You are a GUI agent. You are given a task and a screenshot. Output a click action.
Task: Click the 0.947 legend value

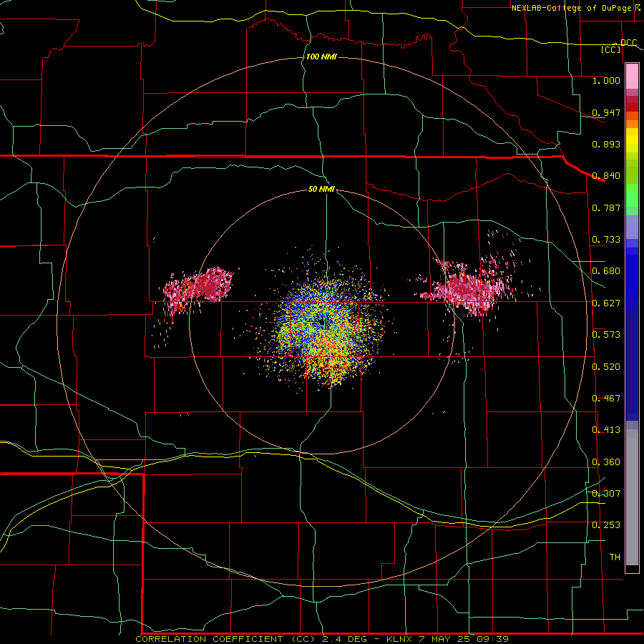click(606, 112)
